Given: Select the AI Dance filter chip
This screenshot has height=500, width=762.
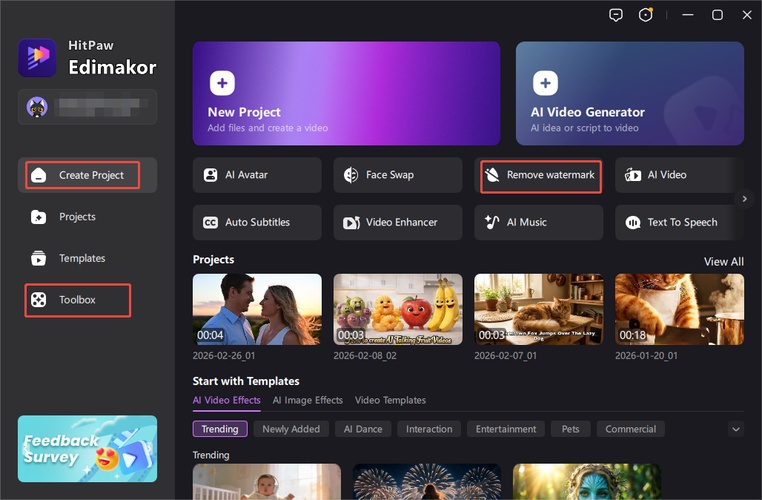Looking at the screenshot, I should 362,429.
